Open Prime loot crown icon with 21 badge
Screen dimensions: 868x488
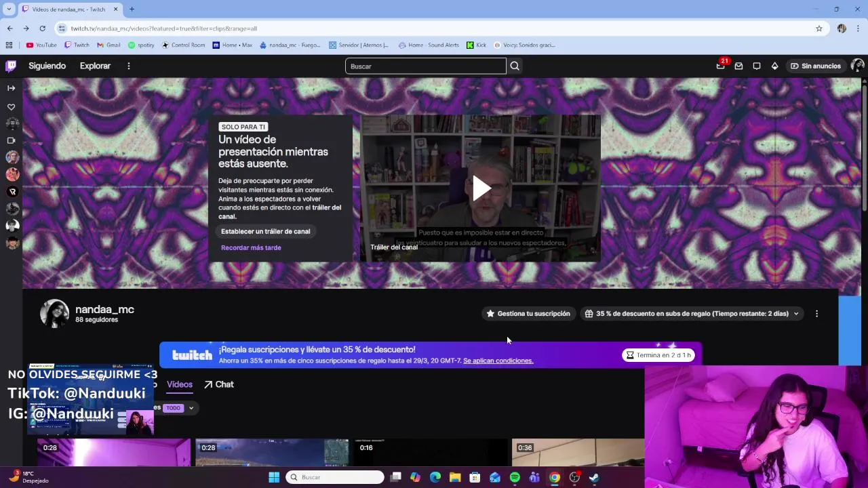click(x=720, y=66)
